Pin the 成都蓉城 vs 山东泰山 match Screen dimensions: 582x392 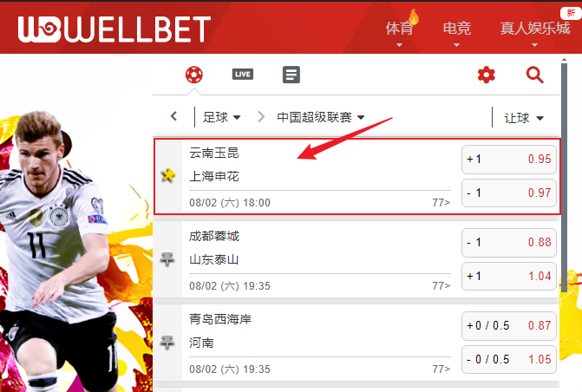click(167, 258)
